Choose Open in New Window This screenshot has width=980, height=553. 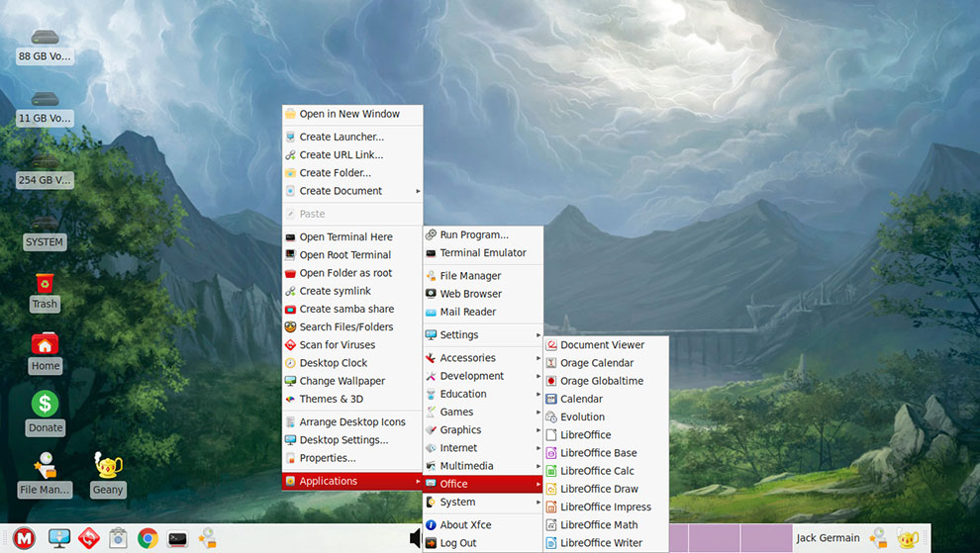tap(352, 114)
